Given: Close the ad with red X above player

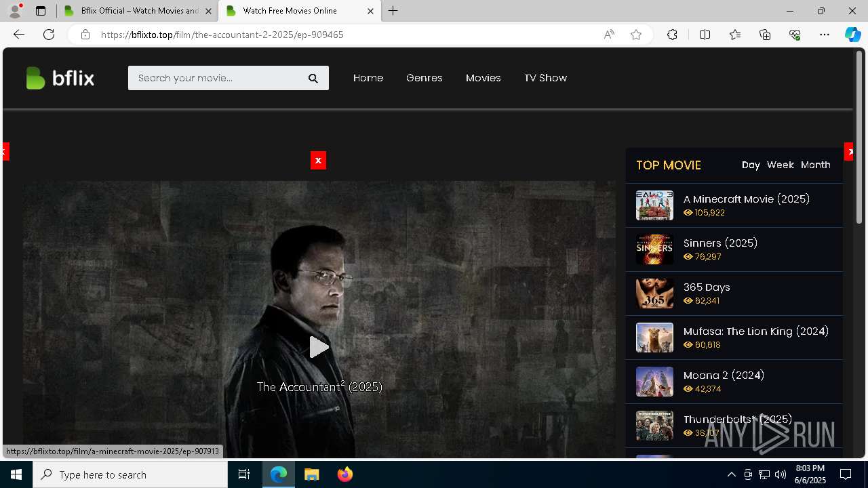Looking at the screenshot, I should click(318, 160).
